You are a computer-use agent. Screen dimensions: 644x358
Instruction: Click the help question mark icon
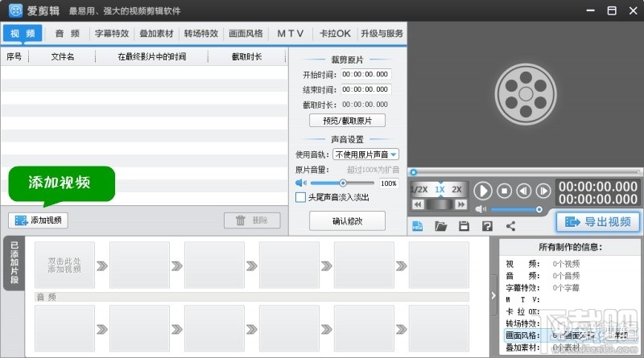[x=488, y=226]
